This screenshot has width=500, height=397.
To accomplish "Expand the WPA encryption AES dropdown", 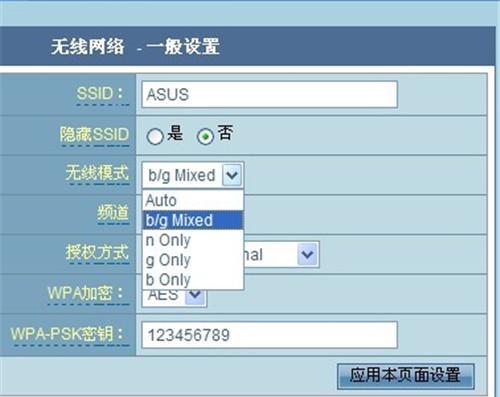I will [x=195, y=295].
